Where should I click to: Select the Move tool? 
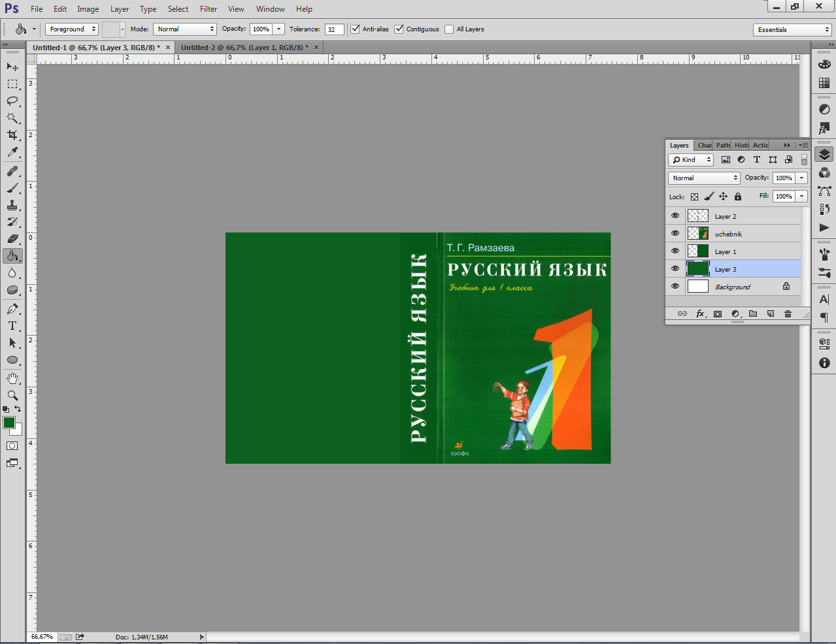pos(12,67)
